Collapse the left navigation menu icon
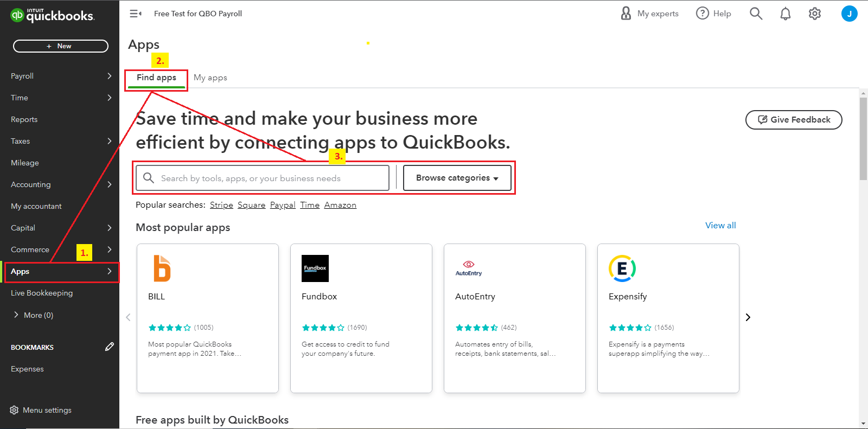Image resolution: width=868 pixels, height=429 pixels. 136,14
